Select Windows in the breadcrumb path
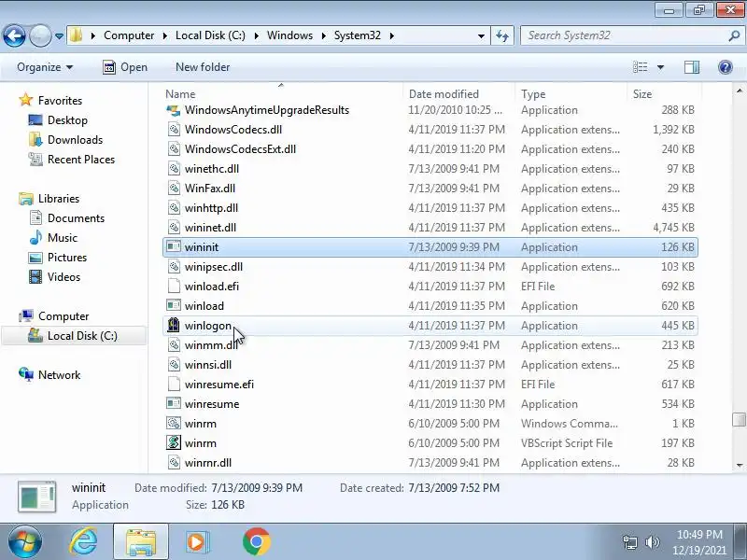The width and height of the screenshot is (747, 560). 289,35
